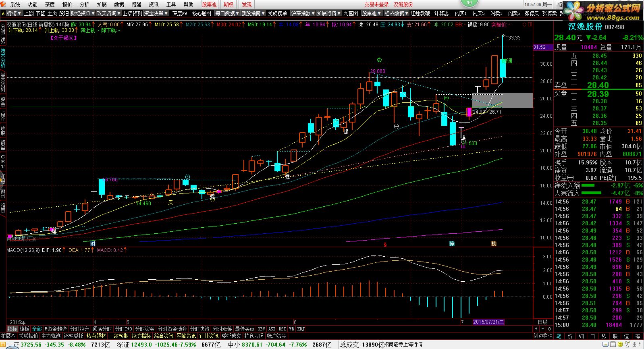Expand the 资金决策 dropdown

point(156,13)
